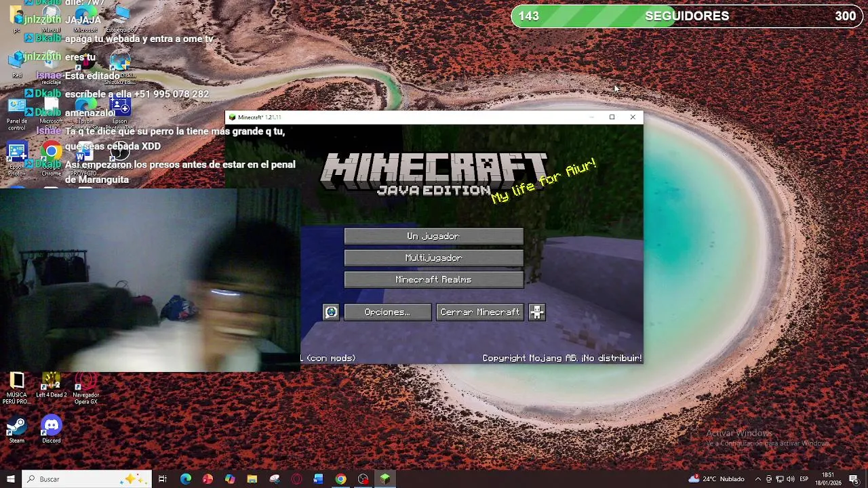Screen dimensions: 868x488
Task: Open Snipping Tool from the taskbar
Action: [275, 479]
